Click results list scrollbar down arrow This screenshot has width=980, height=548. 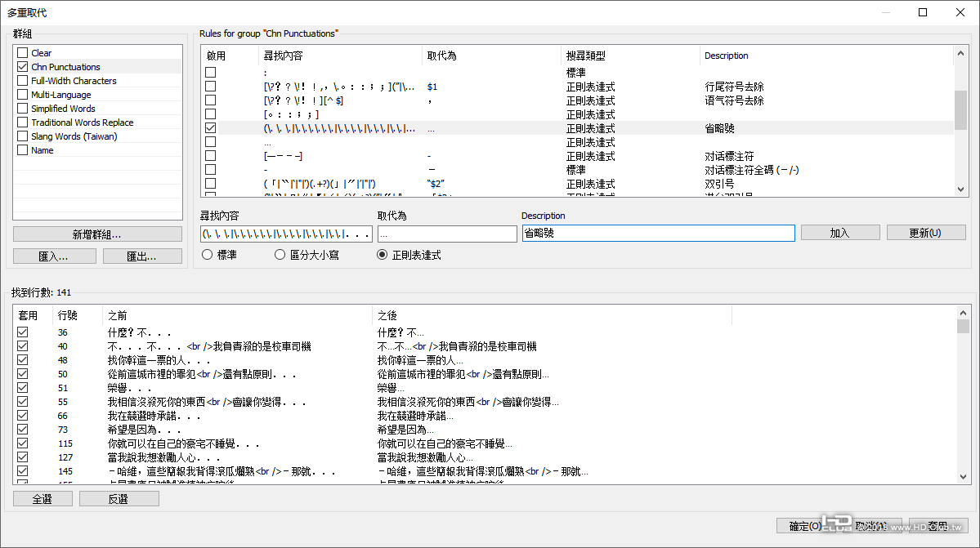tap(963, 477)
